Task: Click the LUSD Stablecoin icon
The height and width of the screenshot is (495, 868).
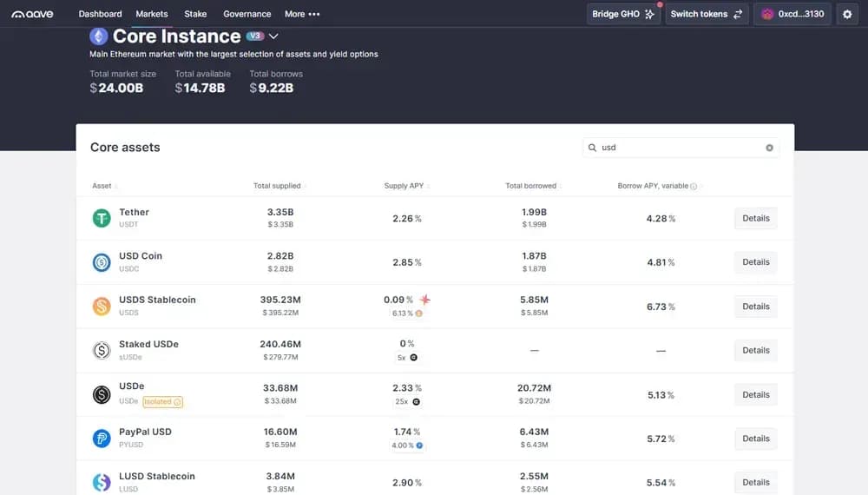Action: pos(102,482)
